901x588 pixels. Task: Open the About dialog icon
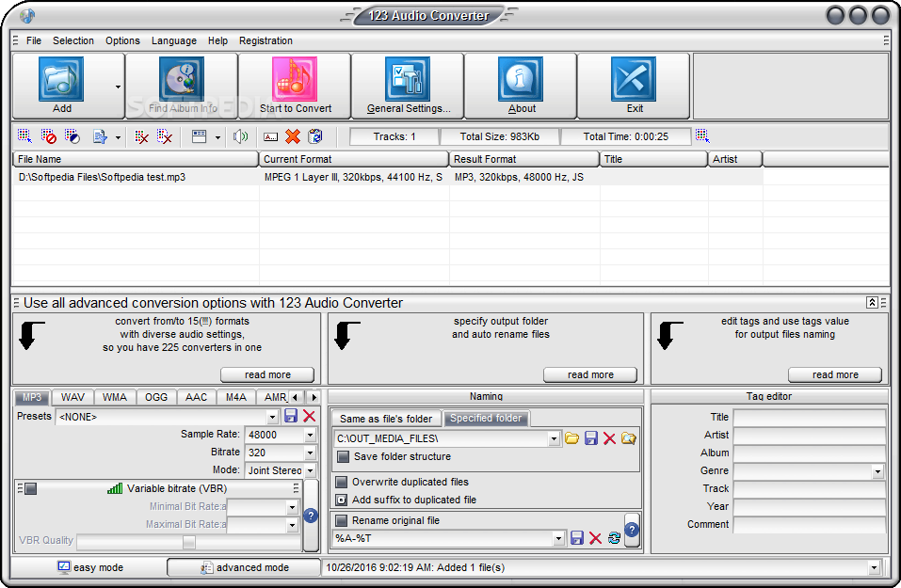(x=521, y=79)
